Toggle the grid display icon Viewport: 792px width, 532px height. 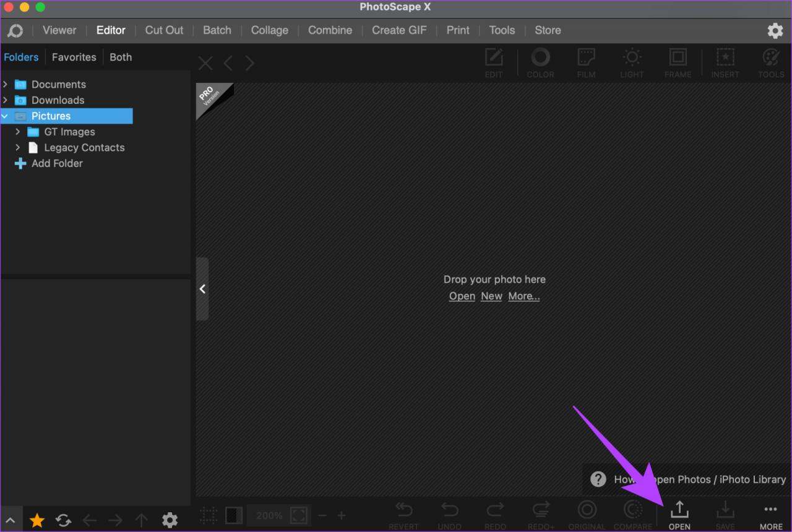pos(209,515)
